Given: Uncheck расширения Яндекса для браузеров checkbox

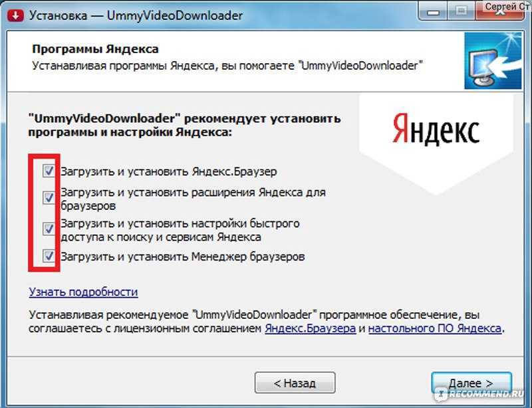Looking at the screenshot, I should [x=49, y=197].
